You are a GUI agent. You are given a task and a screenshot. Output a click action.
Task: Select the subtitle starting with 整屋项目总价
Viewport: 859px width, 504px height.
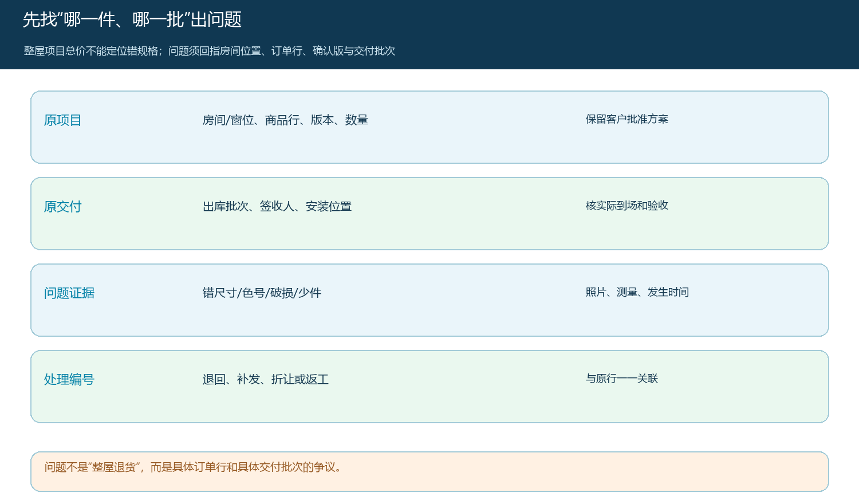(x=210, y=51)
